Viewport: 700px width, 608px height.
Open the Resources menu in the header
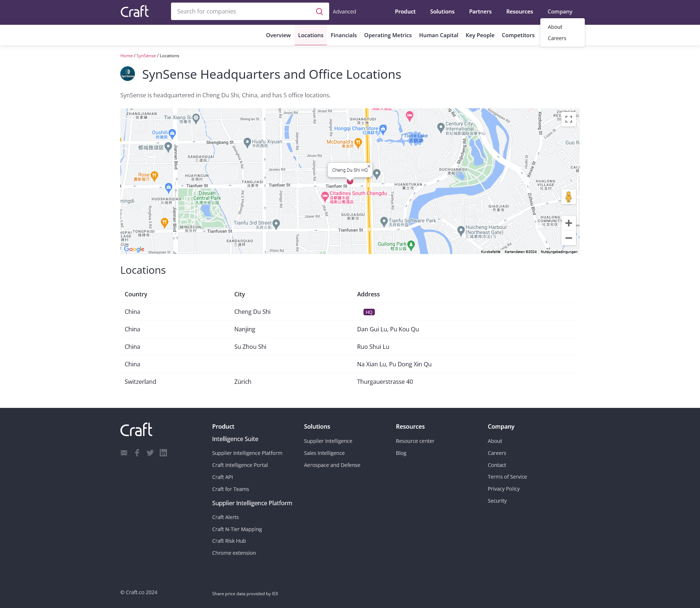[x=520, y=11]
